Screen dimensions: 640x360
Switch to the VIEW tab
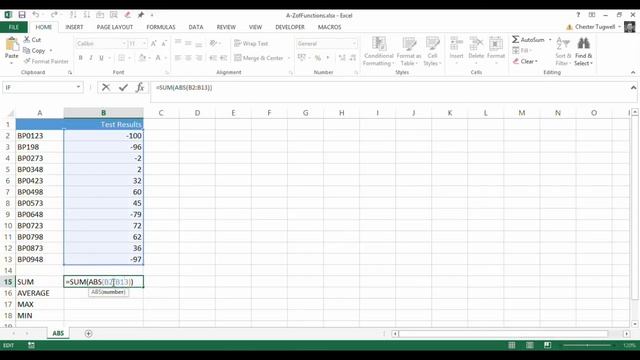(256, 27)
